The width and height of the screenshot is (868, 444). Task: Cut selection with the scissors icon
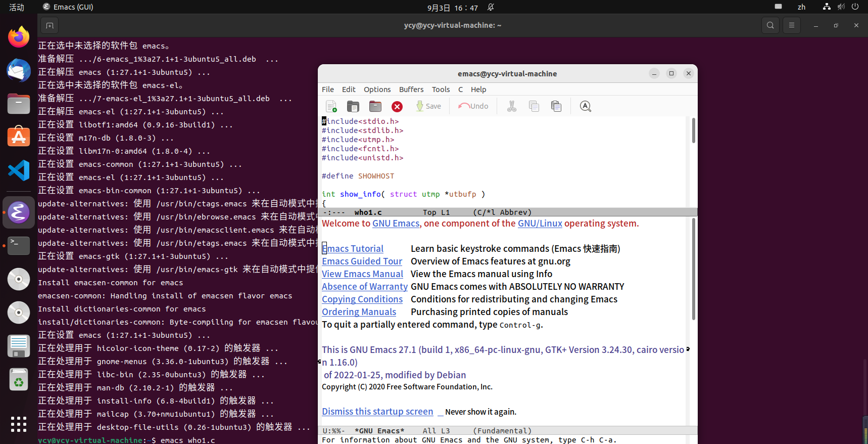click(x=512, y=106)
